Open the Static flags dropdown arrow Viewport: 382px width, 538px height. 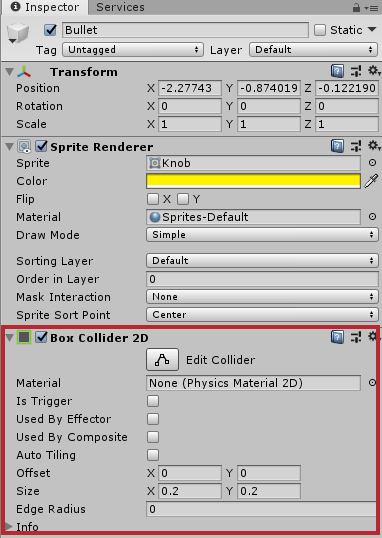372,30
